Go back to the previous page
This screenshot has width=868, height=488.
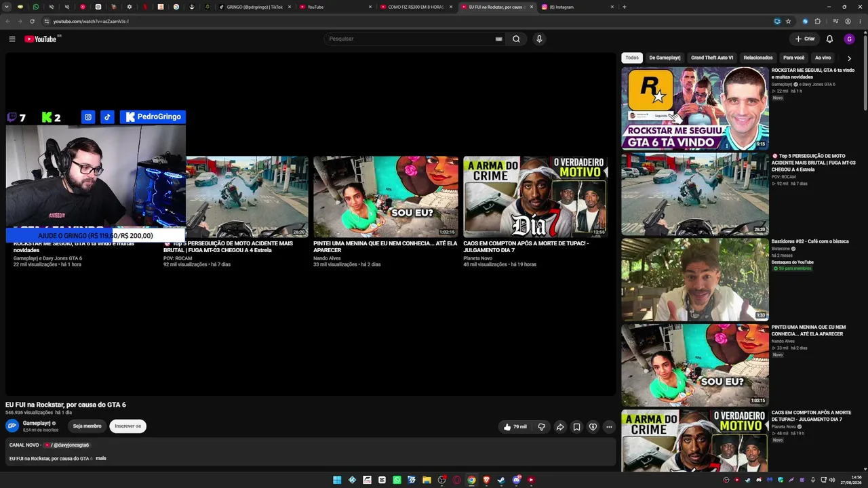pos(7,21)
